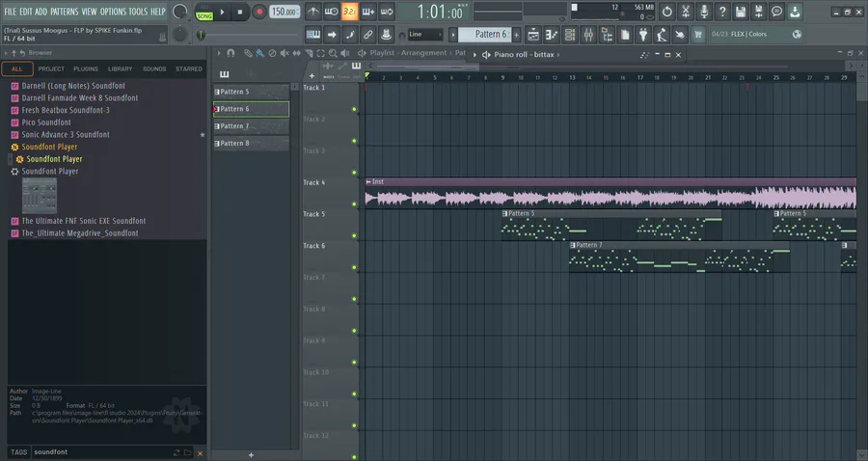Open help with question mark icon

point(721,12)
